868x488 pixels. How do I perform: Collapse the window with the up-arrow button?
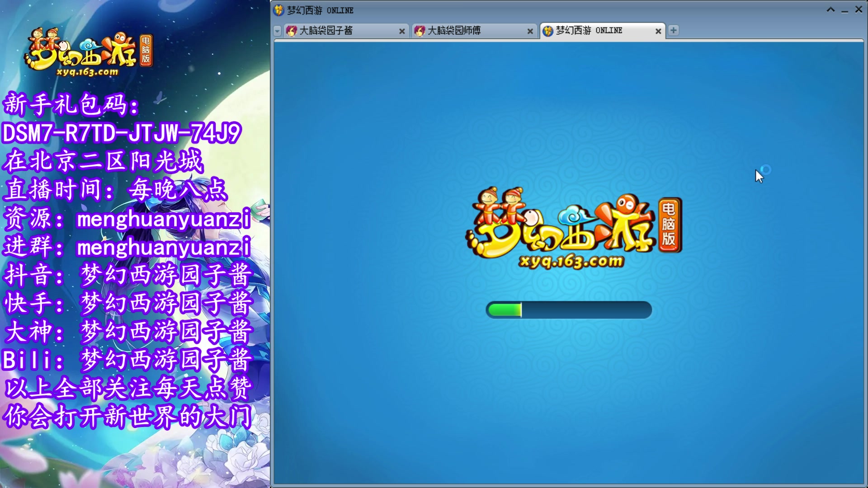click(830, 9)
